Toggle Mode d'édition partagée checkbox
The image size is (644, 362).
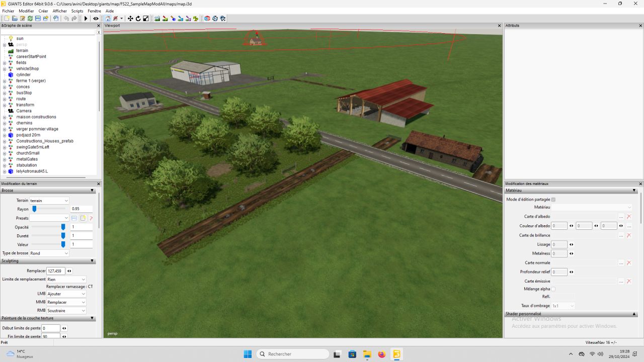[553, 200]
